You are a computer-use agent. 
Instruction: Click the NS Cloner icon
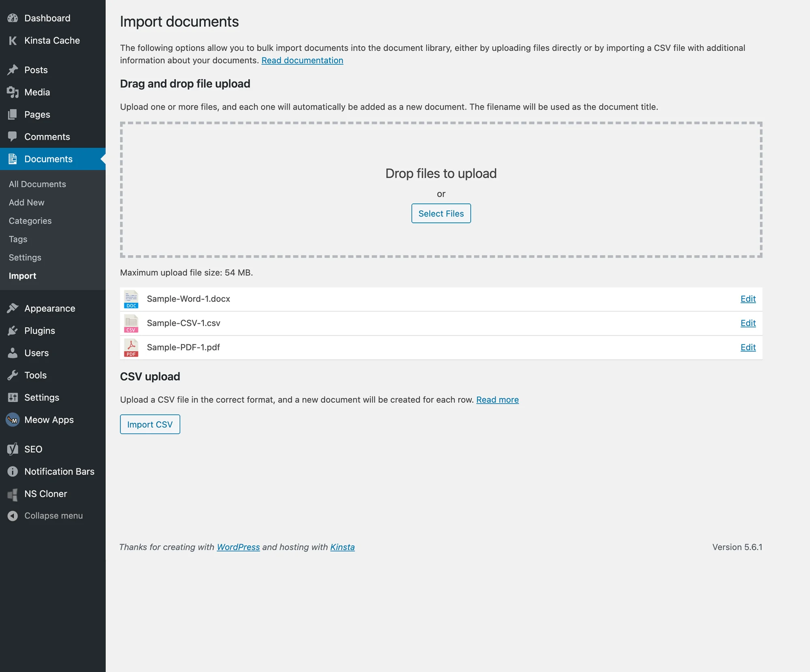tap(13, 493)
